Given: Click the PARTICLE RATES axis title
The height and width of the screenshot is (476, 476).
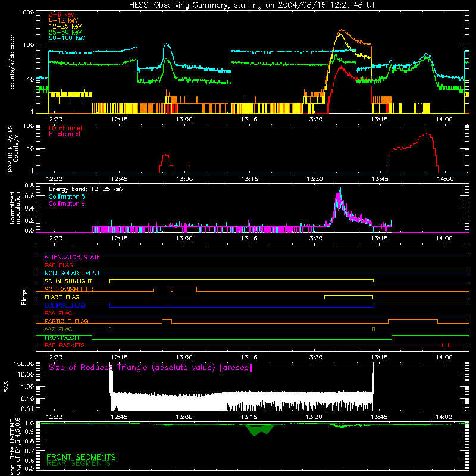Looking at the screenshot, I should [x=10, y=149].
